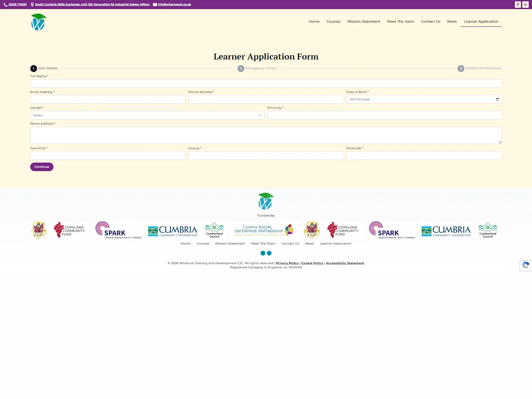Open LinkedIn icon in top bar
The image size is (532, 399).
click(x=525, y=4)
